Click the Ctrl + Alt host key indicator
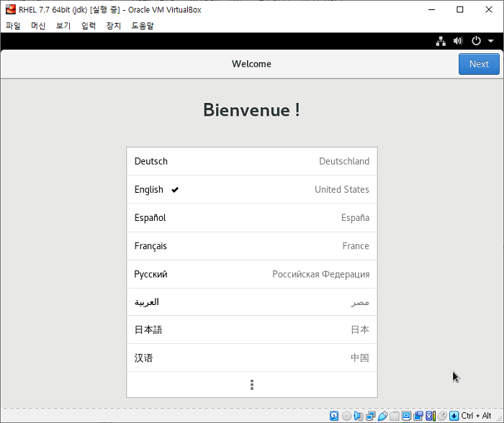Viewport: 504px width, 423px height. pos(476,416)
